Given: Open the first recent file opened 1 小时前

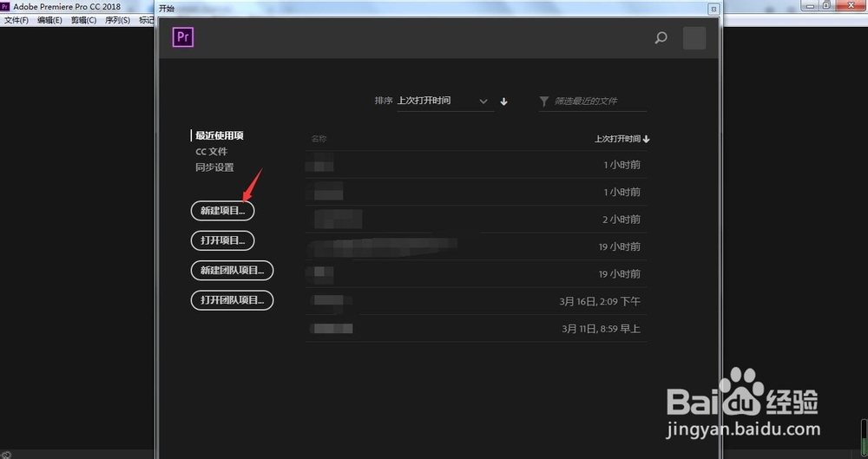Looking at the screenshot, I should [476, 165].
